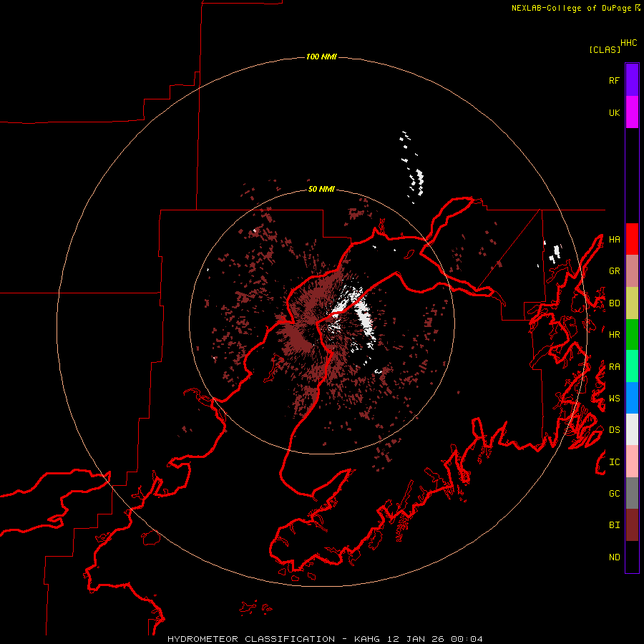Click the DS legend label
The height and width of the screenshot is (644, 644).
tap(614, 430)
